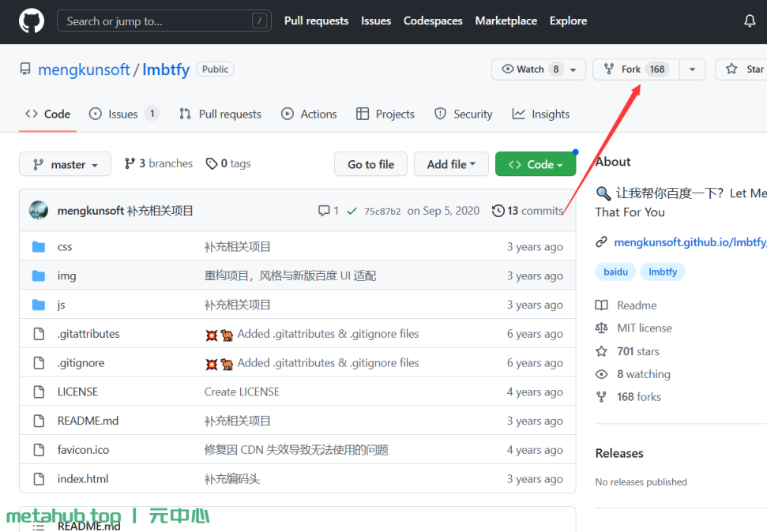Click the GitHub logo icon

[32, 21]
